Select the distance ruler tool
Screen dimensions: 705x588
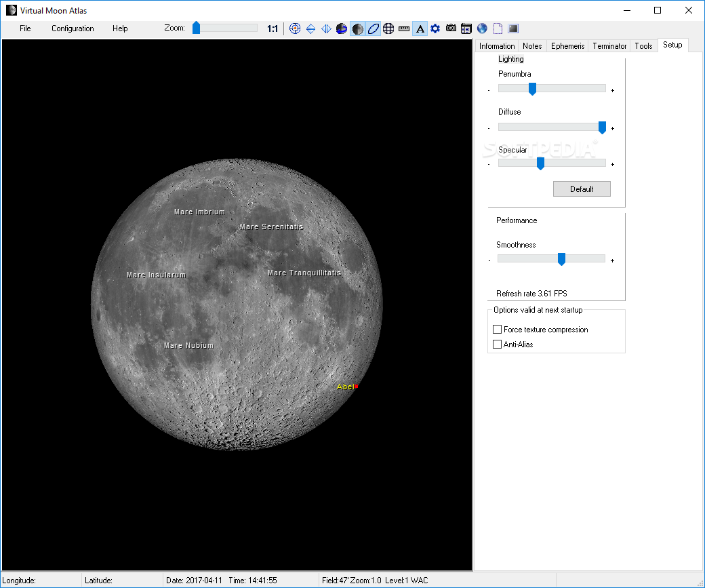point(404,28)
